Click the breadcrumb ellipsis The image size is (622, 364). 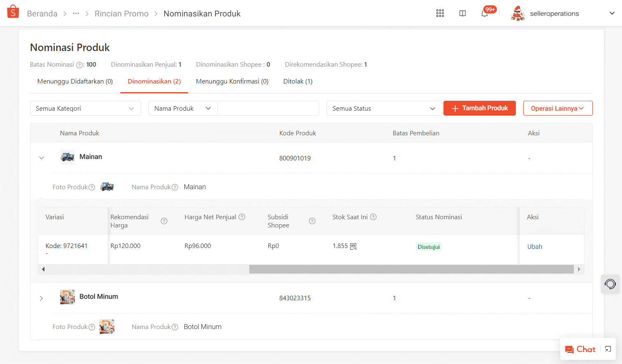tap(76, 14)
